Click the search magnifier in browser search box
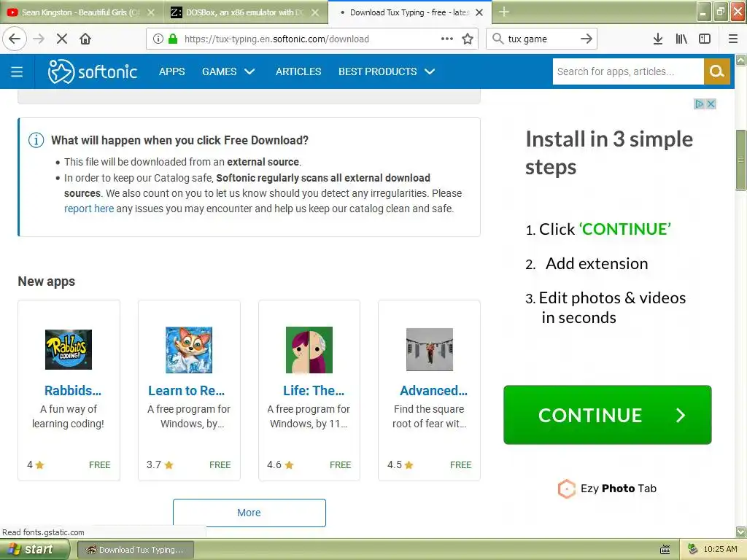Image resolution: width=747 pixels, height=560 pixels. (498, 39)
